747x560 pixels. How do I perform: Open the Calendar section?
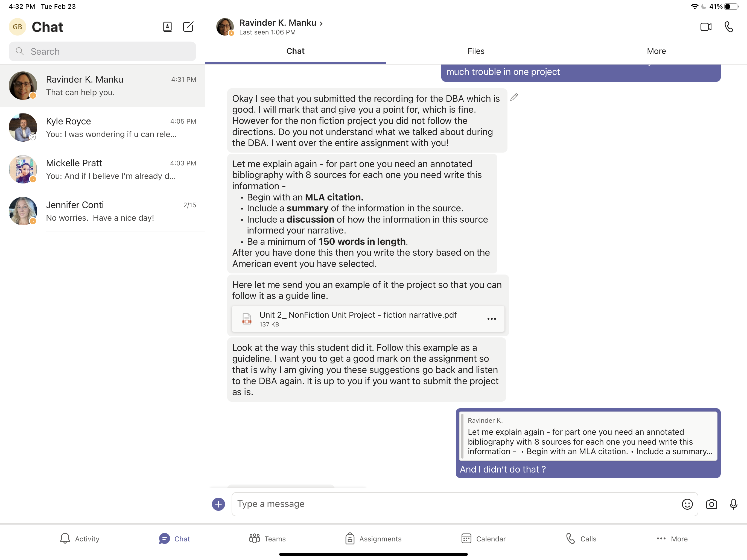(483, 539)
